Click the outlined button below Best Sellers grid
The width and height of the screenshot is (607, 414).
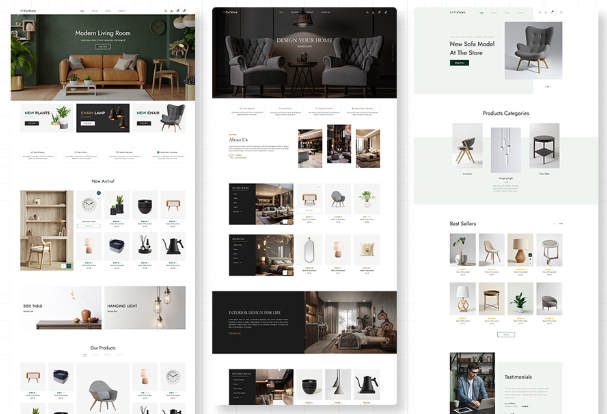(506, 334)
